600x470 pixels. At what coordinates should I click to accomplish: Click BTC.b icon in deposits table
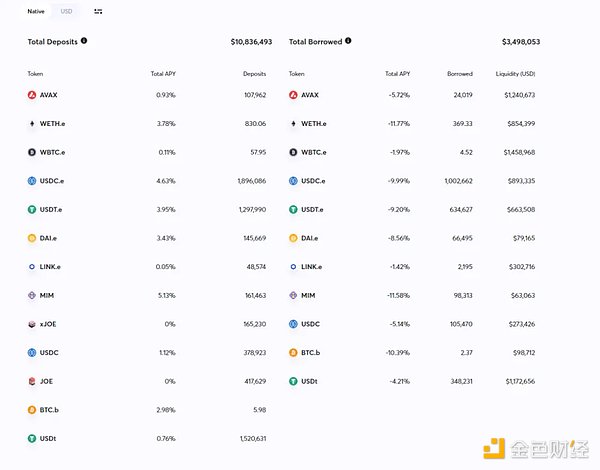point(32,410)
